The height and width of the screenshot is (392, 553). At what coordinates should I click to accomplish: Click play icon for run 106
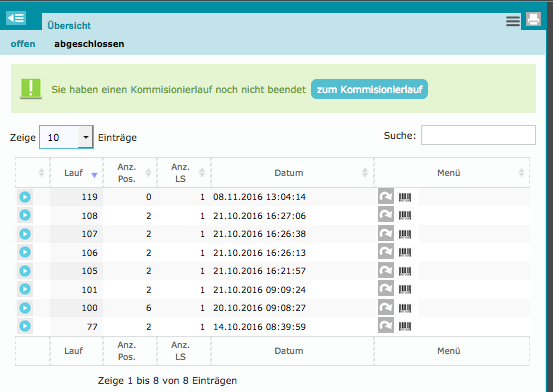click(x=25, y=252)
